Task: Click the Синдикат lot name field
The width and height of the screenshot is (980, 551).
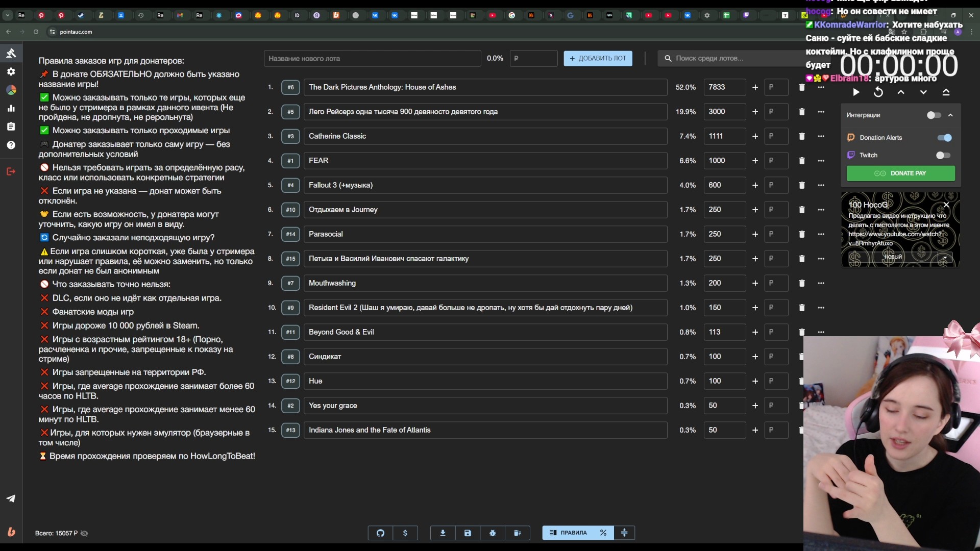Action: click(485, 357)
